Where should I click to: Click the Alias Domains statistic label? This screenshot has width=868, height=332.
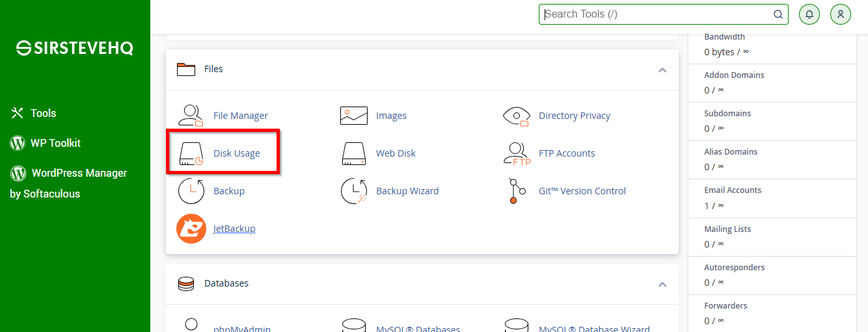click(731, 152)
